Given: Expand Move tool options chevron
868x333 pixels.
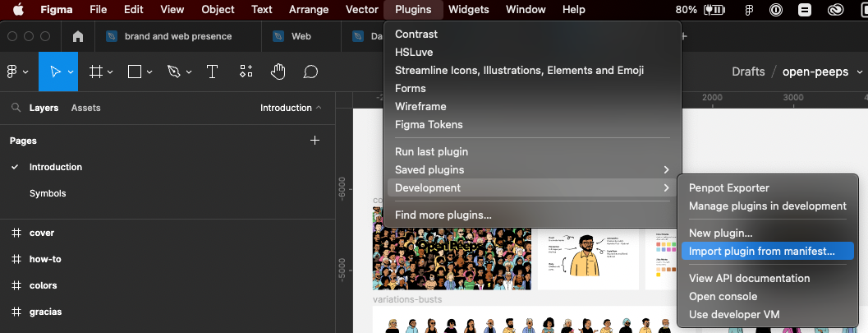Looking at the screenshot, I should pos(71,72).
